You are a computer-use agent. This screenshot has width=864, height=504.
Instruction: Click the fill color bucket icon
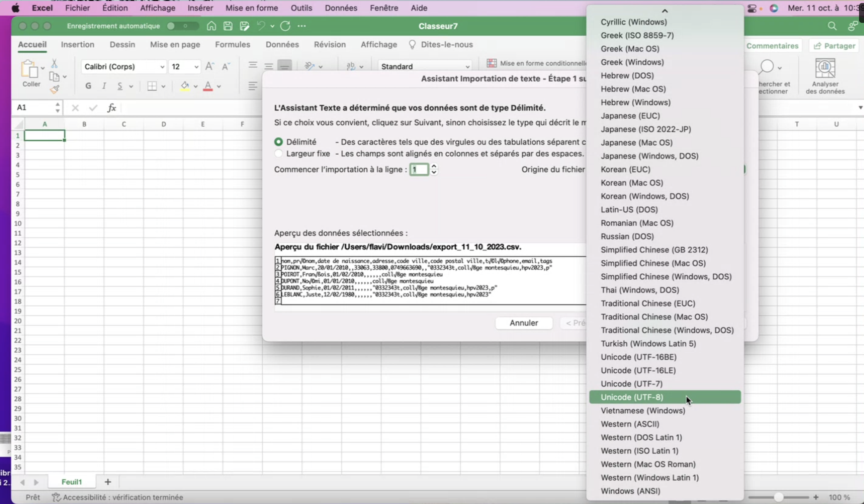tap(185, 86)
